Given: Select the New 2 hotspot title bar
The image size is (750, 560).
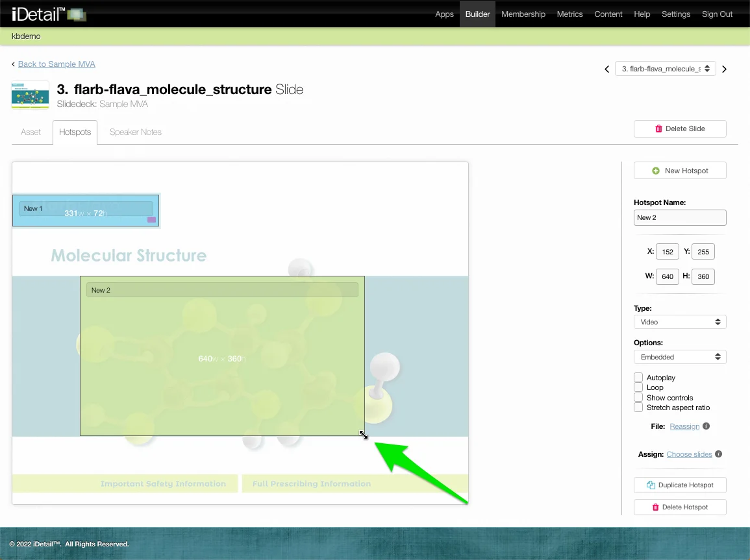Looking at the screenshot, I should 222,290.
